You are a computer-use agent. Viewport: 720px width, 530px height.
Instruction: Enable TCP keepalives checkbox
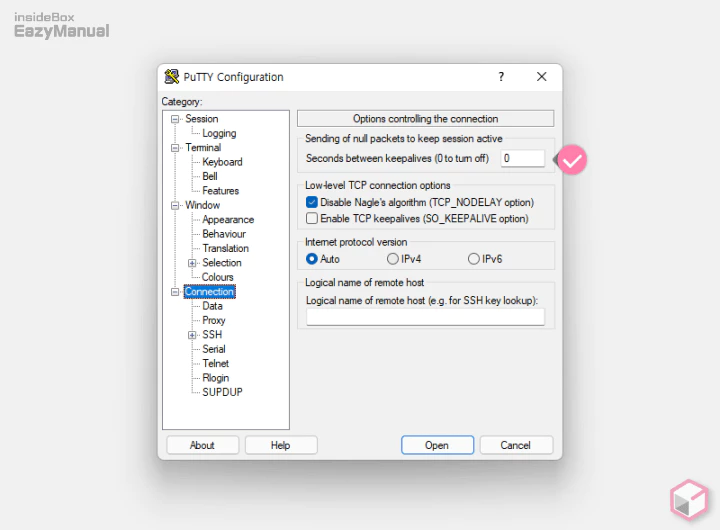[x=312, y=218]
